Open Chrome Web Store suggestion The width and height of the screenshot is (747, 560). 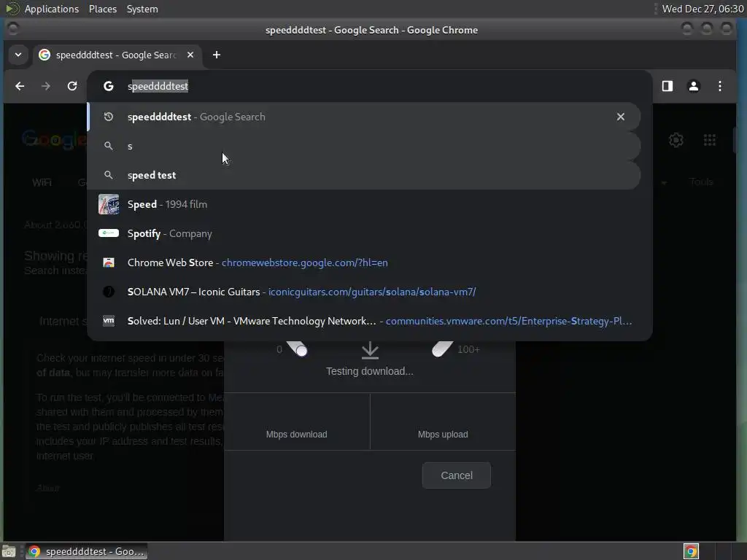(x=364, y=262)
